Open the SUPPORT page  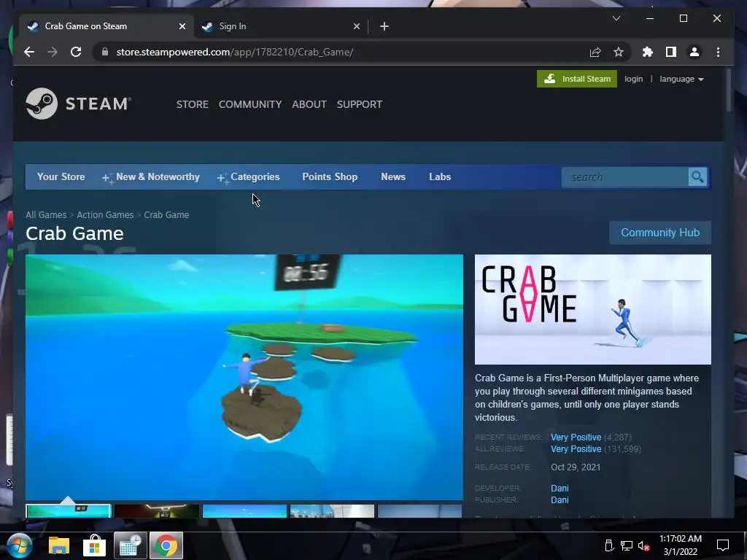(359, 104)
